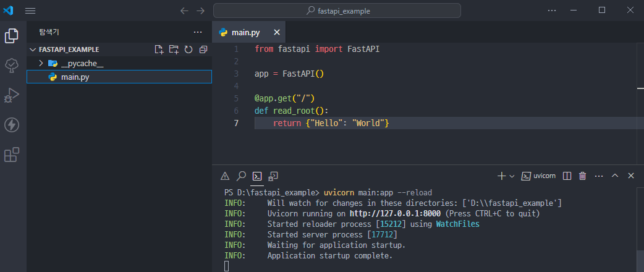Image resolution: width=644 pixels, height=272 pixels.
Task: Refresh the explorer file tree
Action: point(189,49)
